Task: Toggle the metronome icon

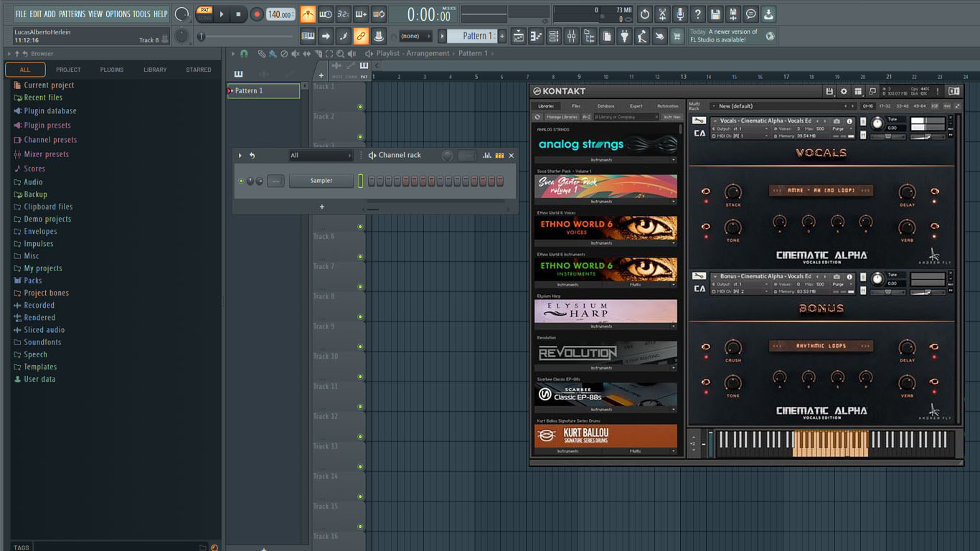Action: (x=308, y=14)
